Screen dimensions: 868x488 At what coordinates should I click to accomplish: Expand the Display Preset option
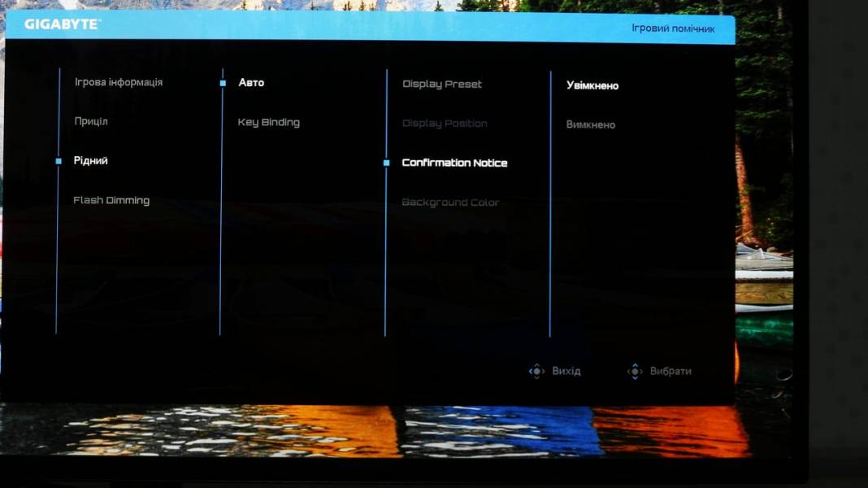[442, 85]
